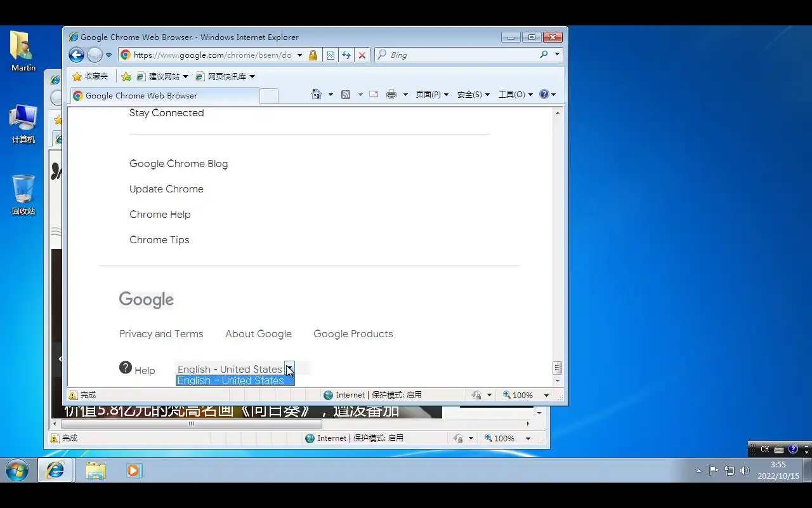Image resolution: width=812 pixels, height=508 pixels.
Task: Click the footer Help link with question icon
Action: (x=137, y=369)
